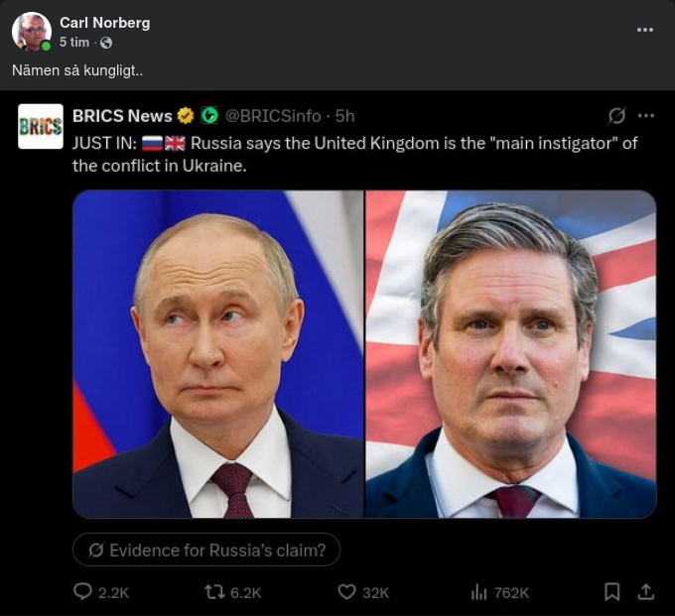
Task: Open Carl Norberg's profile picture
Action: tap(31, 31)
